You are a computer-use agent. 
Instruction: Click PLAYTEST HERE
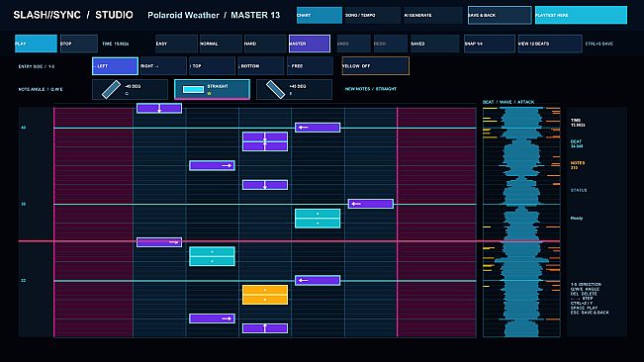[x=581, y=15]
